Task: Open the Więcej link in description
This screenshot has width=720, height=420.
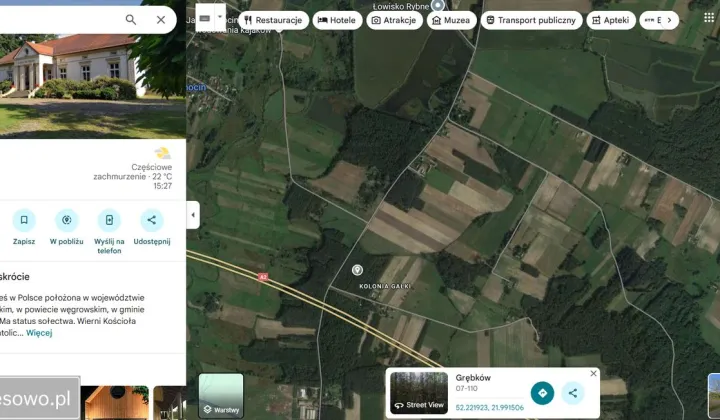Action: pos(39,333)
